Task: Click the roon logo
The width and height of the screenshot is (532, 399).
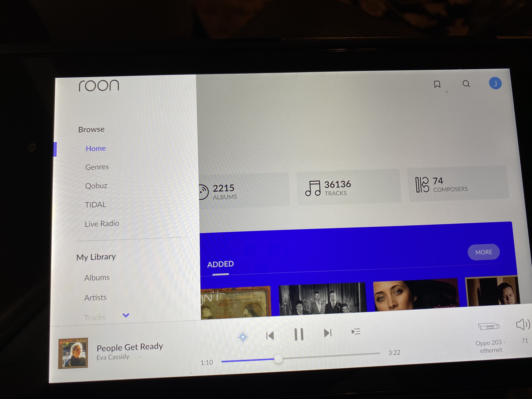Action: [99, 86]
